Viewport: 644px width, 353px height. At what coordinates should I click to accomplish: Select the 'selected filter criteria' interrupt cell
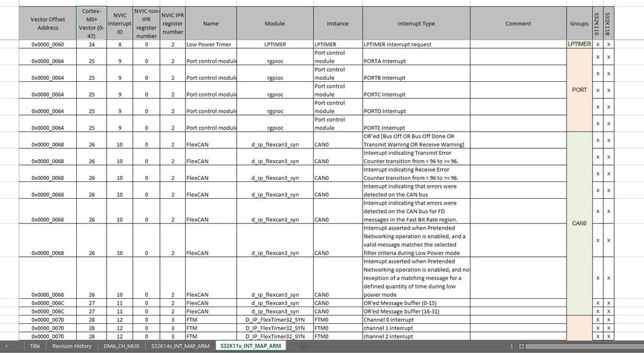click(416, 241)
